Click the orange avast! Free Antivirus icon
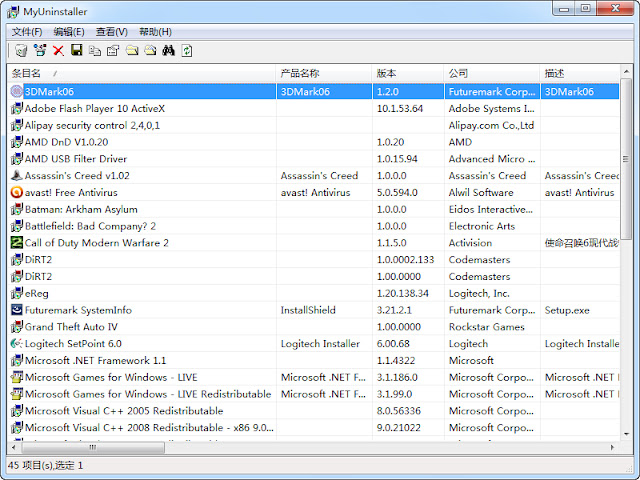The width and height of the screenshot is (640, 480). tap(17, 192)
